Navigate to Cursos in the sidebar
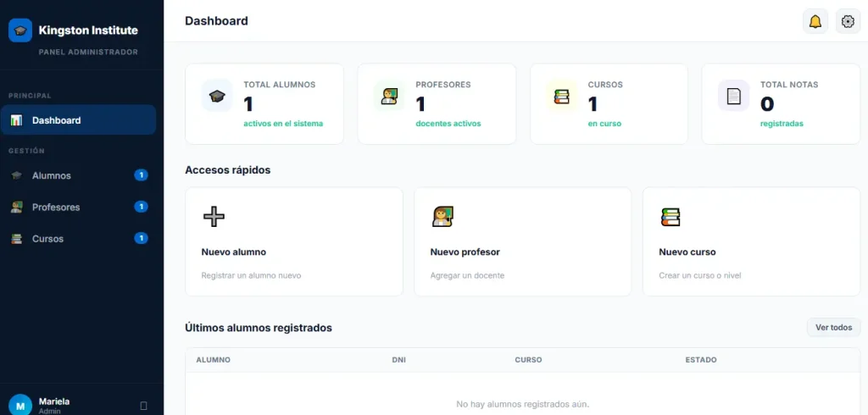The height and width of the screenshot is (415, 868). pos(48,239)
